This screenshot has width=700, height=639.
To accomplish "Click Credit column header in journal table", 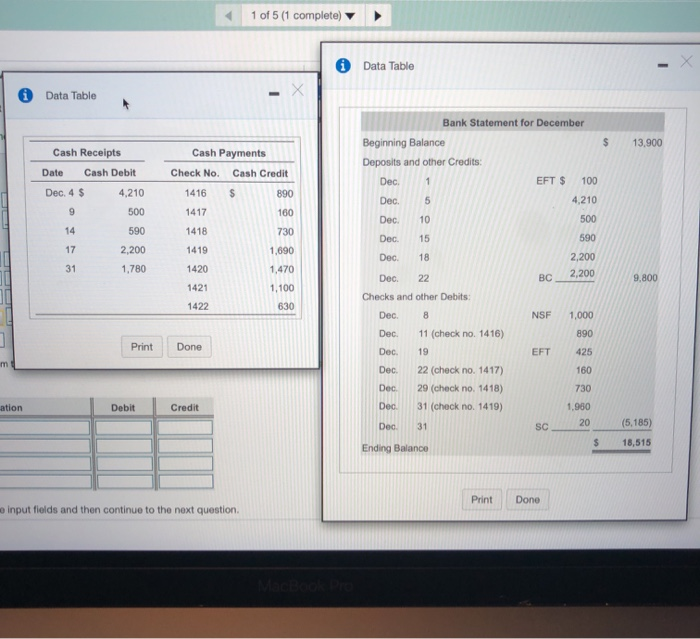I will click(184, 408).
